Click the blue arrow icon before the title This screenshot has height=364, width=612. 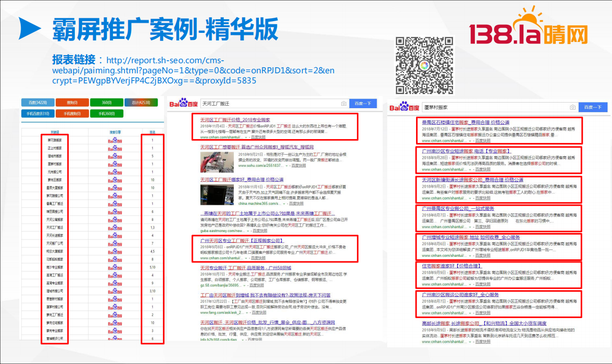click(x=30, y=28)
